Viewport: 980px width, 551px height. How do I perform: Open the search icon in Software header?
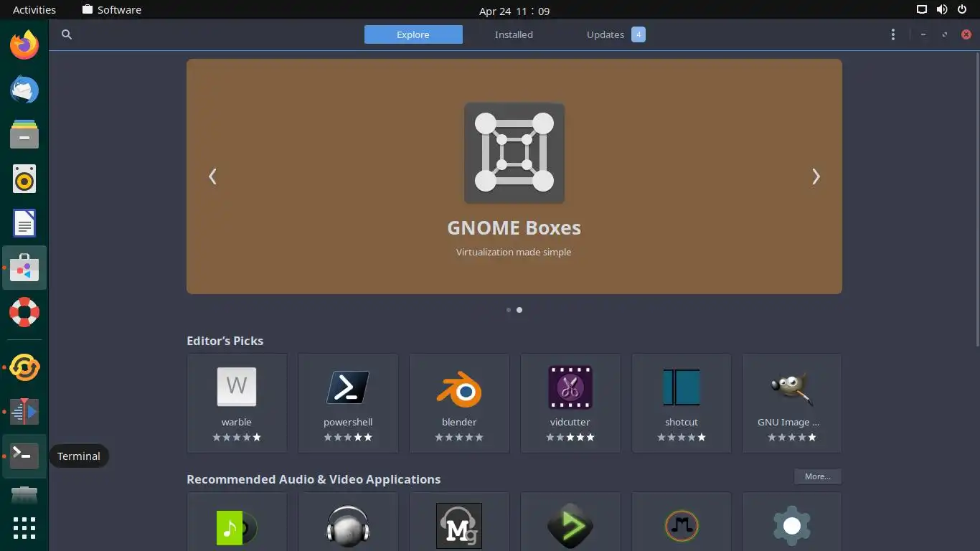[67, 34]
